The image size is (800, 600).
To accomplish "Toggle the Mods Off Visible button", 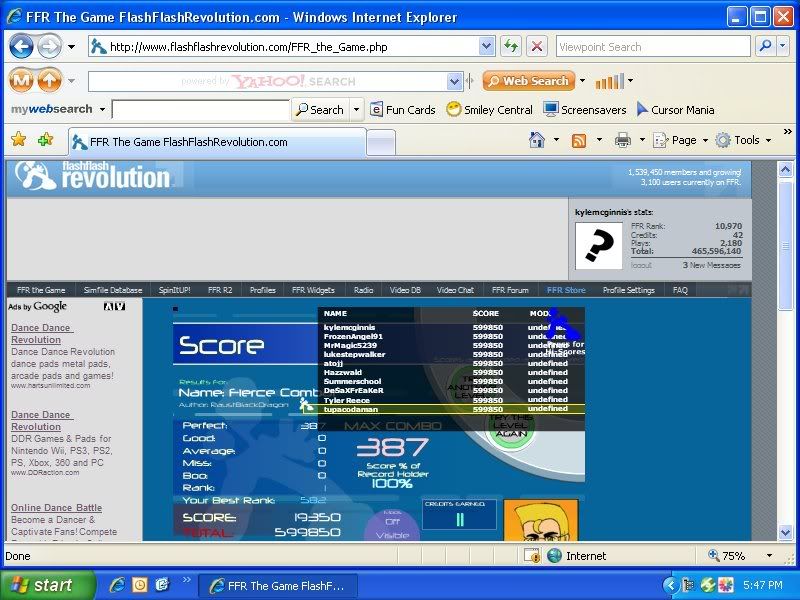I will tap(392, 526).
